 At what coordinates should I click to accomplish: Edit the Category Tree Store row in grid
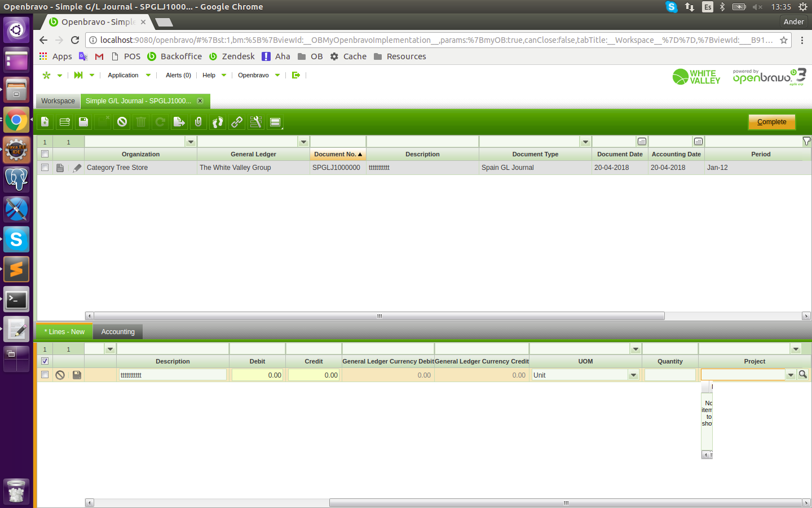77,168
